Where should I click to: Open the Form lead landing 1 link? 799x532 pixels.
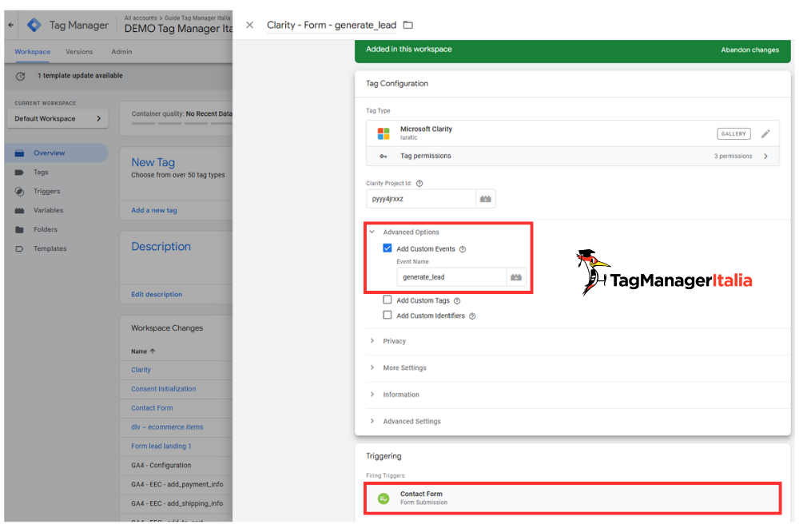[x=161, y=447]
